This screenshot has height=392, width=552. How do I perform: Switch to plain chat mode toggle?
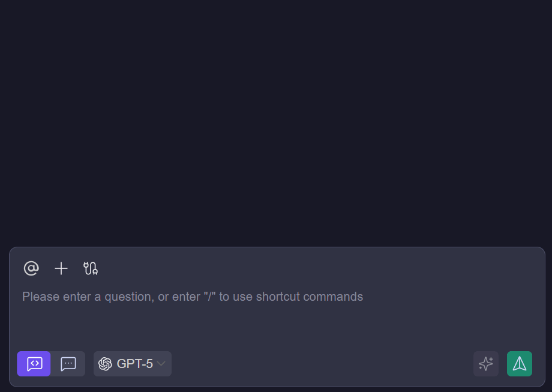68,364
